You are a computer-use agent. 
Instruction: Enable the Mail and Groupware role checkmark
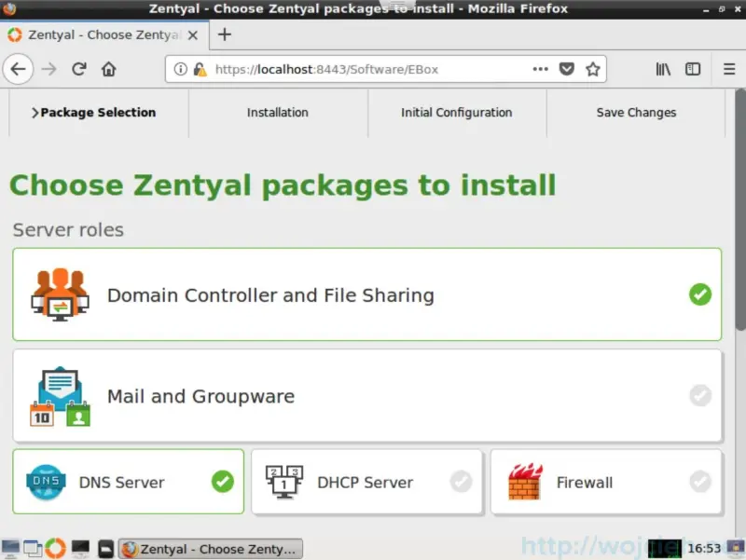point(700,395)
